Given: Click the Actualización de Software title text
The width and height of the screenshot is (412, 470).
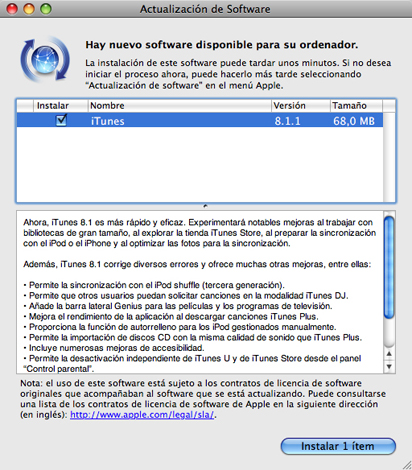Looking at the screenshot, I should (x=205, y=9).
